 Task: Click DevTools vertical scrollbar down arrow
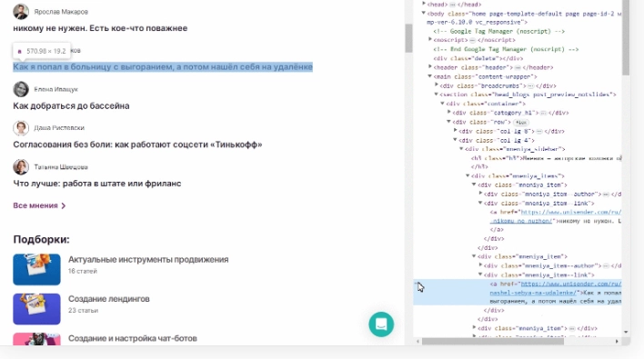coord(626,332)
